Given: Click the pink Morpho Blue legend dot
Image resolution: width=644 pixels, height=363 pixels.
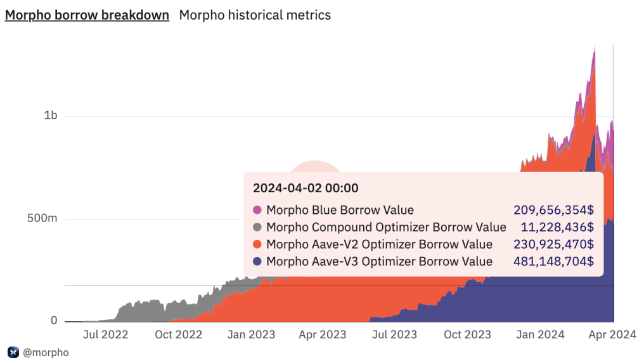Looking at the screenshot, I should click(x=257, y=210).
